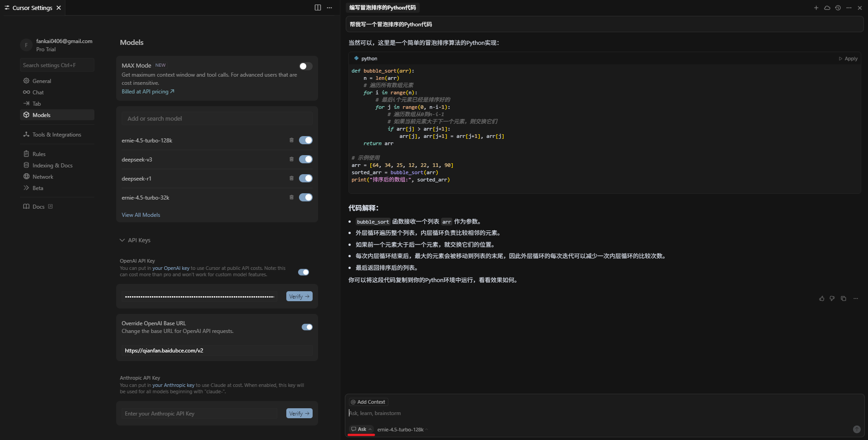This screenshot has height=440, width=868.
Task: Click the OpenAI API key masked field
Action: pos(200,296)
